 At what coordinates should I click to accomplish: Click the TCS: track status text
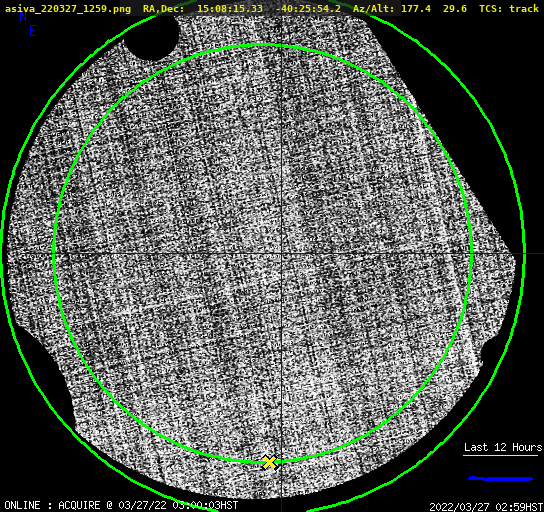click(509, 9)
